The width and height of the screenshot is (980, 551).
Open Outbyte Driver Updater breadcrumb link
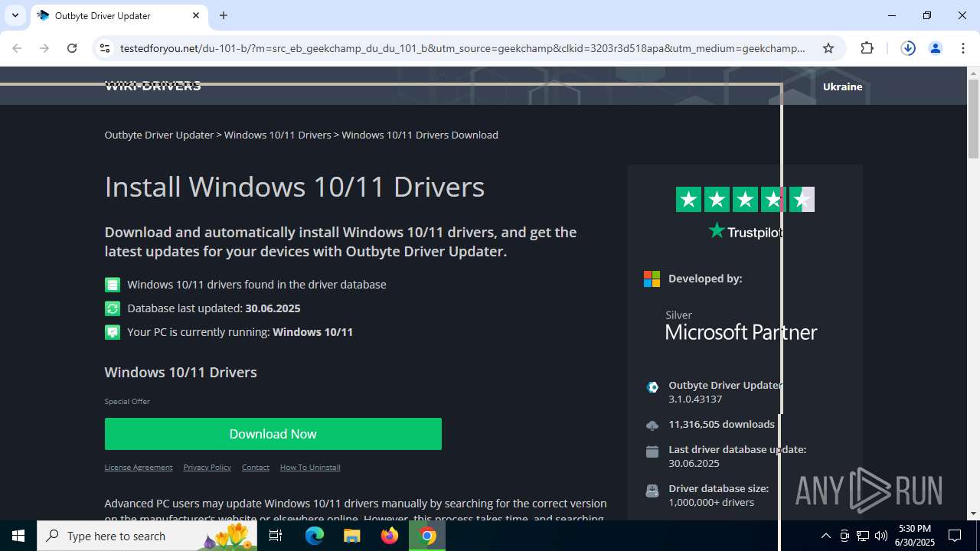click(159, 135)
